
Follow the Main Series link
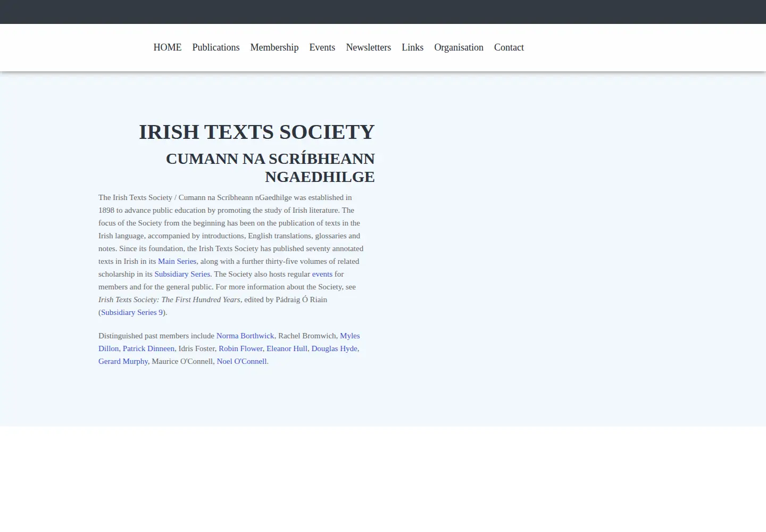click(177, 261)
